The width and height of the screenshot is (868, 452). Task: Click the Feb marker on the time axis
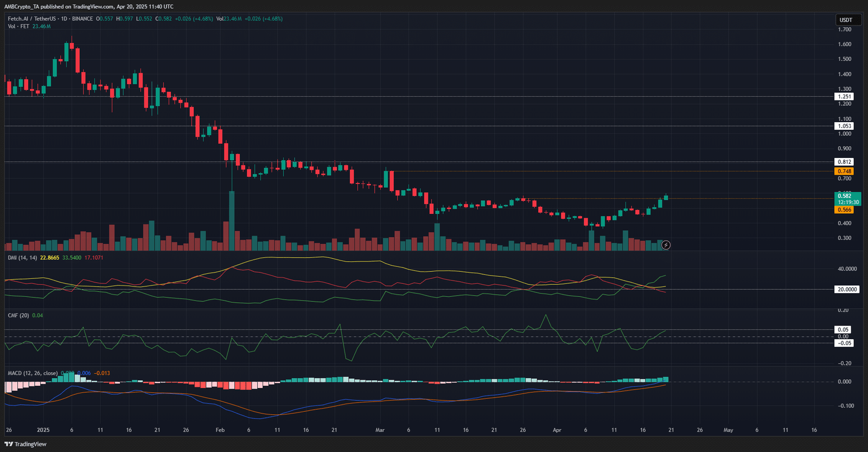[220, 430]
